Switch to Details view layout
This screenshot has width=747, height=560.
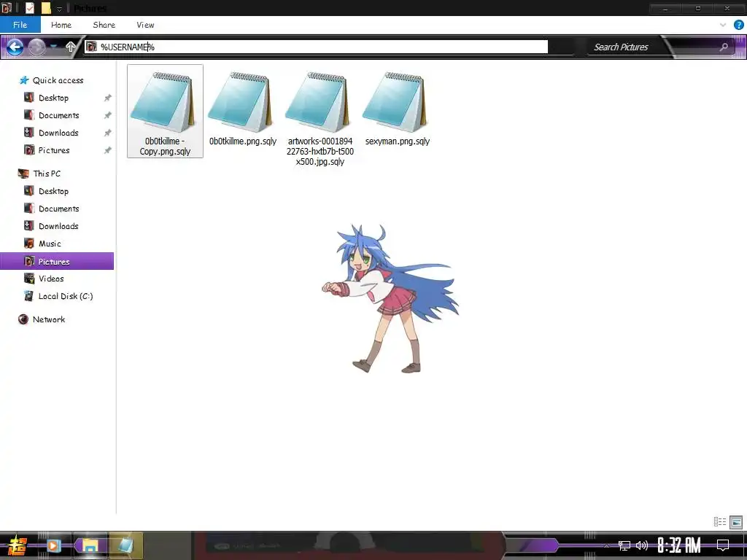click(720, 522)
